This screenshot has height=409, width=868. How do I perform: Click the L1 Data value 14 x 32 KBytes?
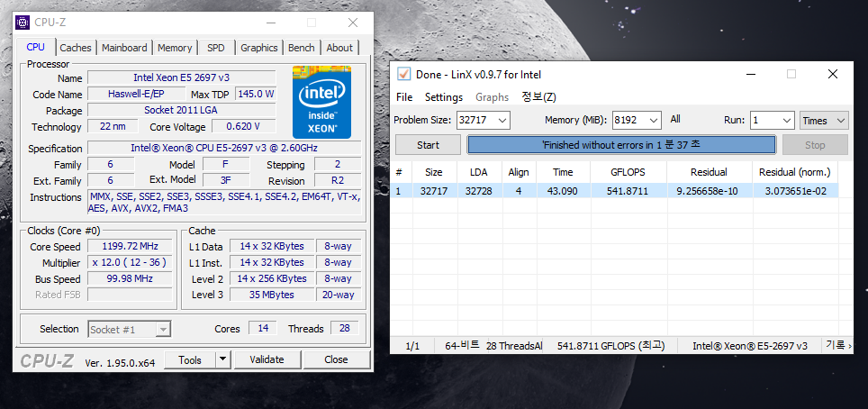[271, 246]
